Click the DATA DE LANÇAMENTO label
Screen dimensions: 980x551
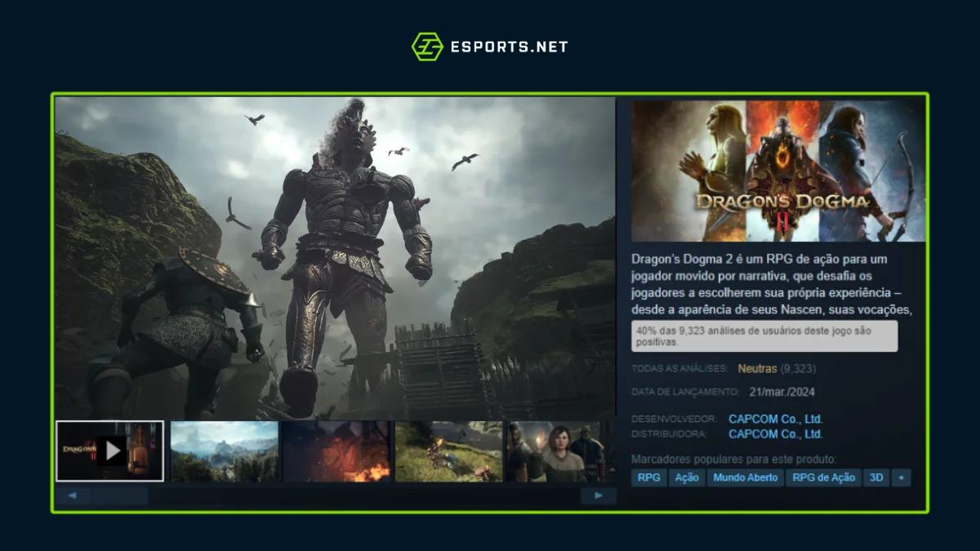point(685,393)
